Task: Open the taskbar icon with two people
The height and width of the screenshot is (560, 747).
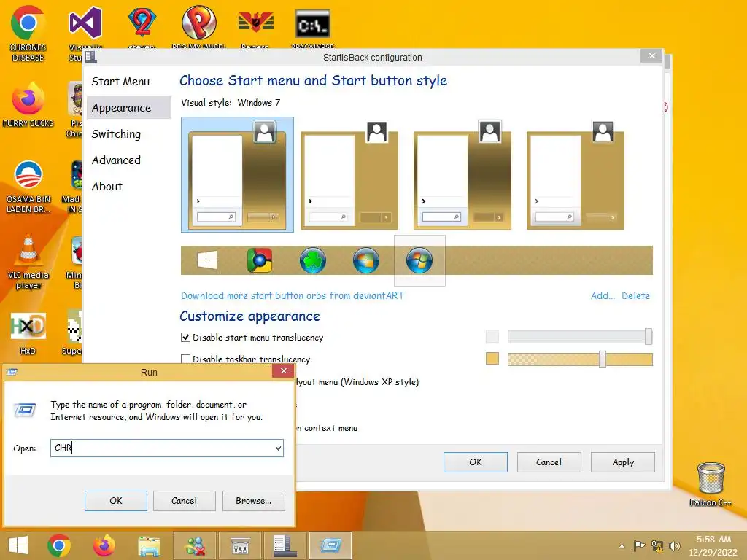Action: (195, 545)
